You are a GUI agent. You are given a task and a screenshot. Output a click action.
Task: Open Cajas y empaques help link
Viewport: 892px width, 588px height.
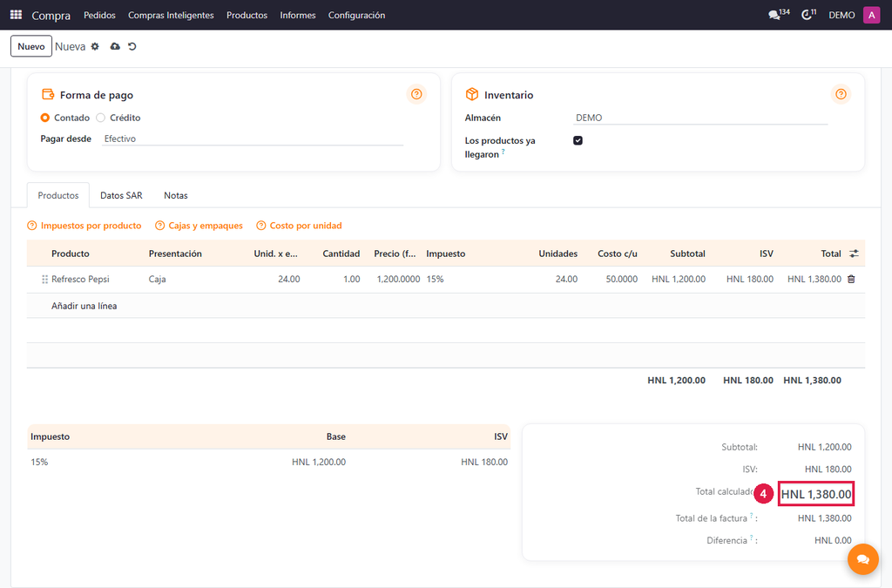[199, 226]
